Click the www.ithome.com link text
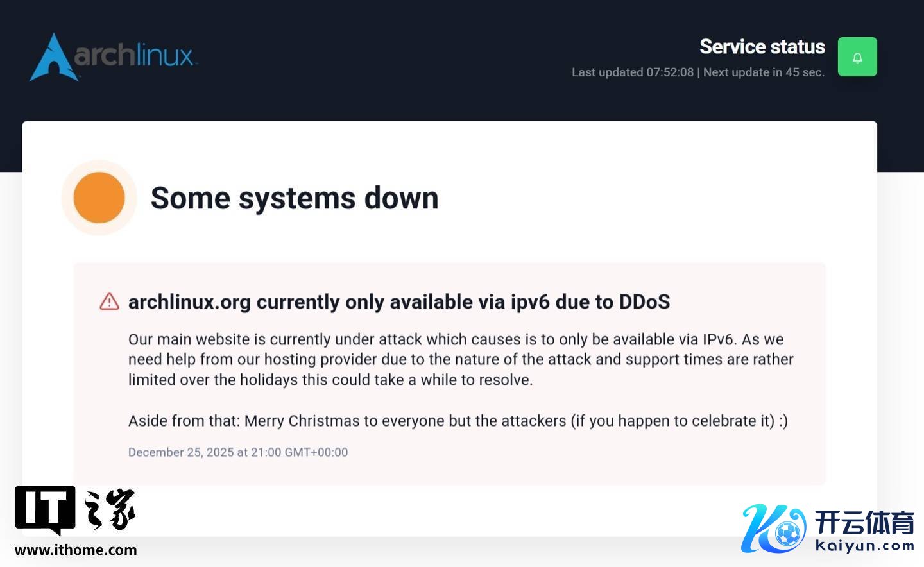Screen dimensions: 924x567 pos(76,550)
